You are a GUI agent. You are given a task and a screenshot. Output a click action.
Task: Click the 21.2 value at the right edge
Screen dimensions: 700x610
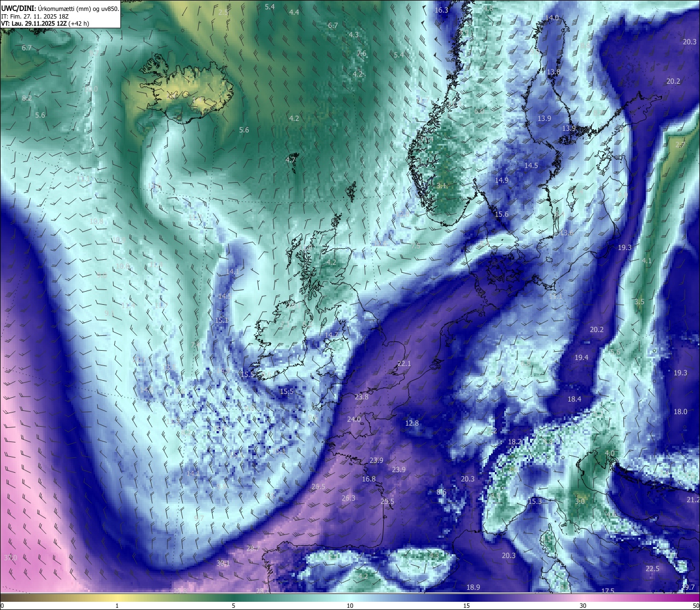coord(693,499)
